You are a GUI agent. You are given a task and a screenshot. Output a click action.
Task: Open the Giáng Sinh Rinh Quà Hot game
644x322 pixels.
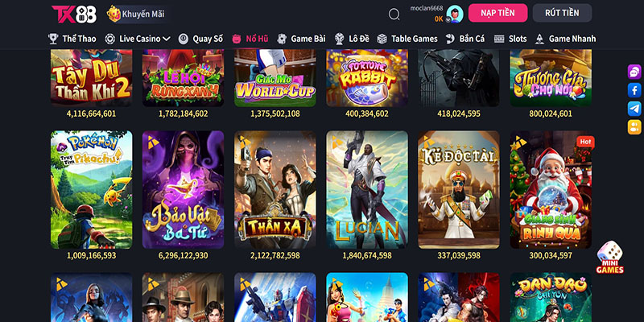point(551,190)
